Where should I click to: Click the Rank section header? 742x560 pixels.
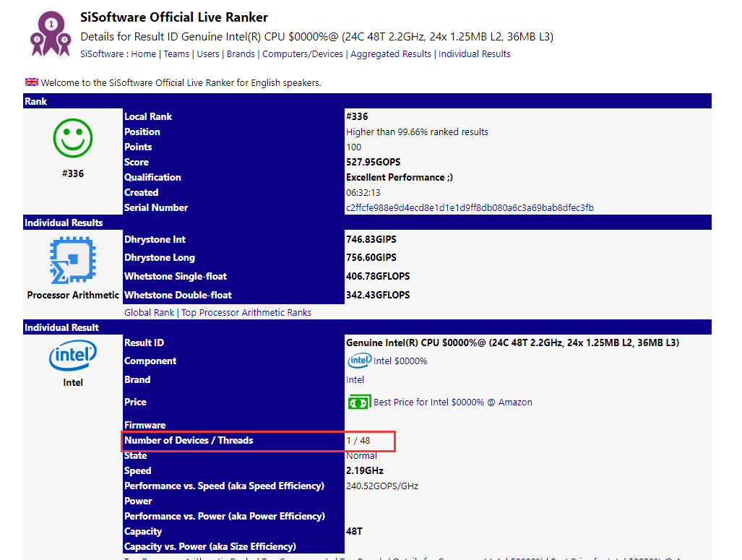click(367, 101)
